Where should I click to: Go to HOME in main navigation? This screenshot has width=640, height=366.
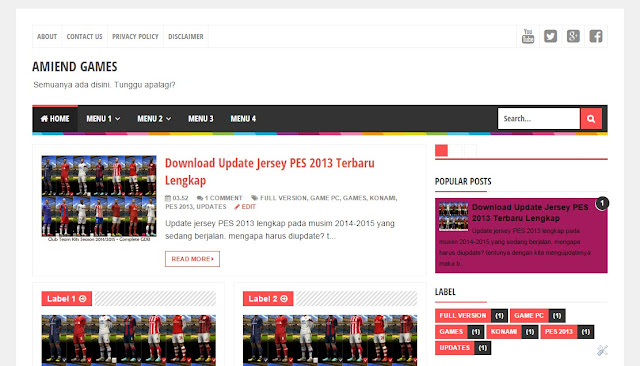[55, 119]
